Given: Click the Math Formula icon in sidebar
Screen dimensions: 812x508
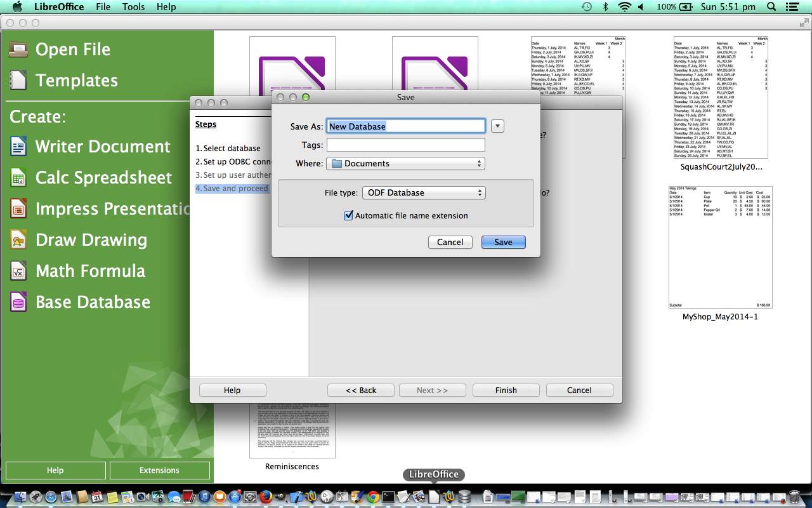Looking at the screenshot, I should [18, 271].
